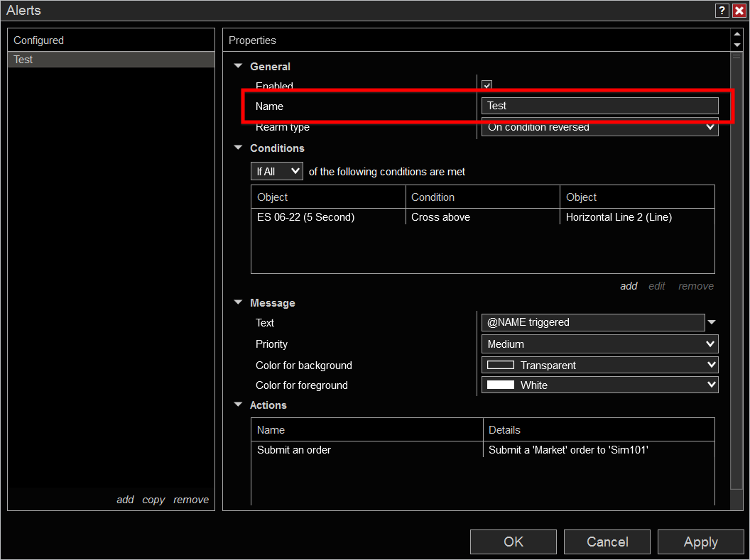Screen dimensions: 750x560
Task: Click the Properties panel scroll down arrow
Action: pos(737,45)
